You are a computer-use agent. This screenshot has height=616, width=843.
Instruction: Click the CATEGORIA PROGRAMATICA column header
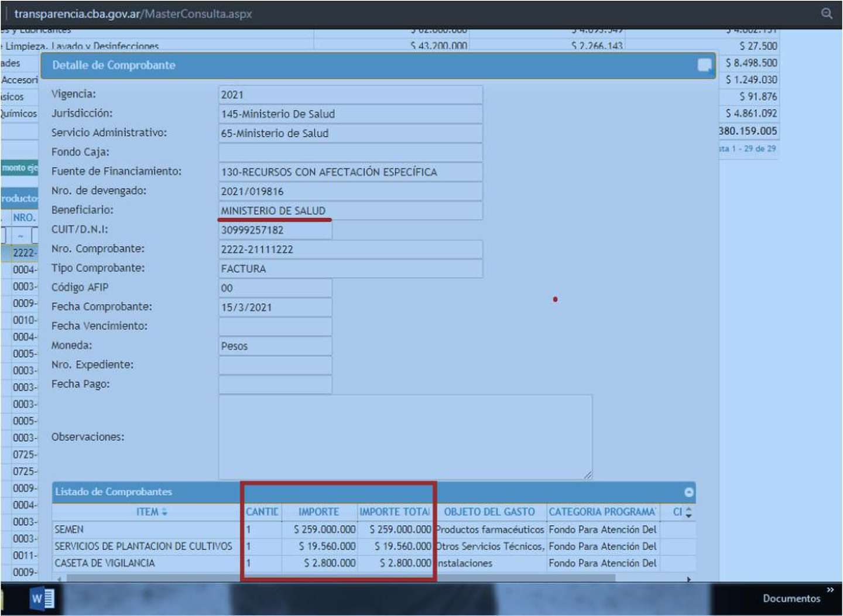tap(602, 512)
